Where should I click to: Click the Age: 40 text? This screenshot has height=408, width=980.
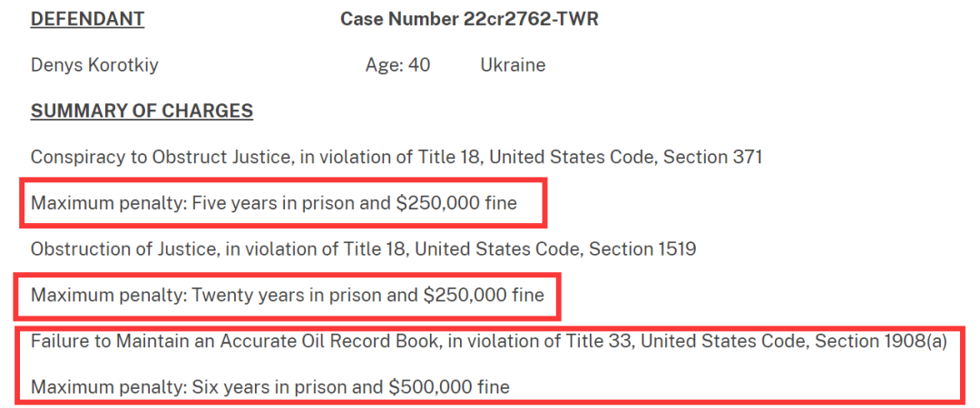[x=397, y=65]
